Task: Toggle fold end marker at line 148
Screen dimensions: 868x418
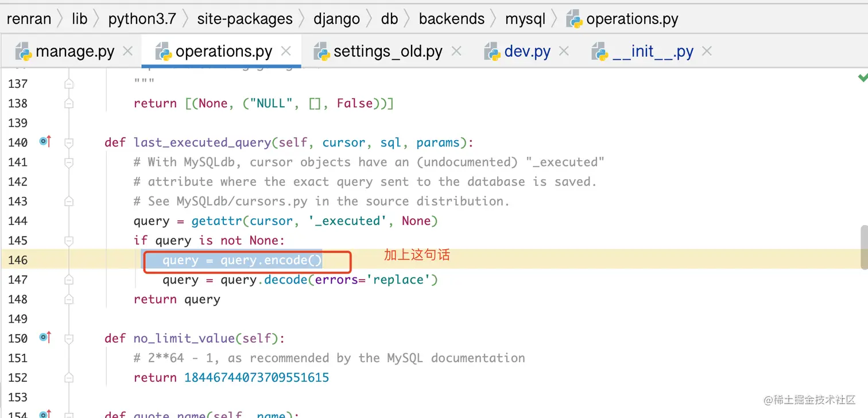Action: tap(69, 299)
